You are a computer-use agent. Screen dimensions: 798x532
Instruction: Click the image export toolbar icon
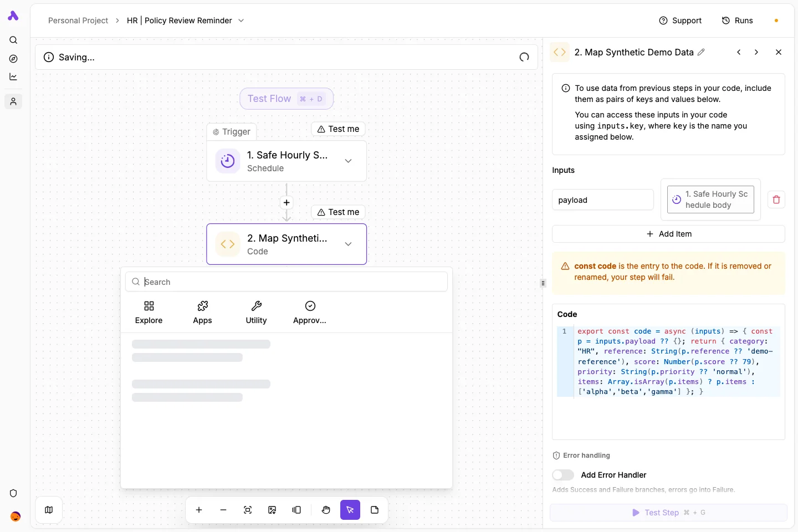(x=272, y=510)
